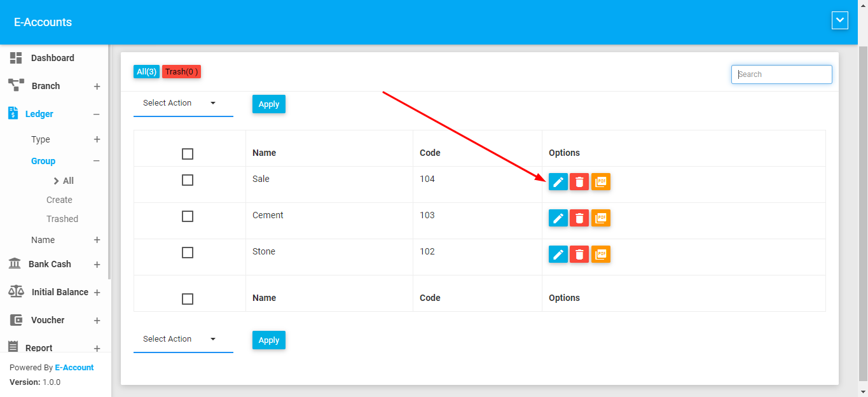Tick the checkbox for Sale row
868x397 pixels.
pyautogui.click(x=187, y=180)
